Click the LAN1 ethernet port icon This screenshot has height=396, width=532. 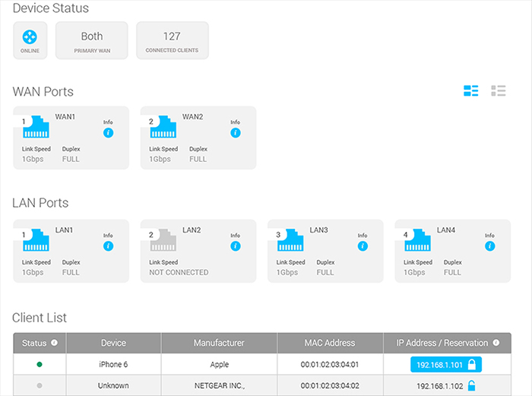[36, 240]
